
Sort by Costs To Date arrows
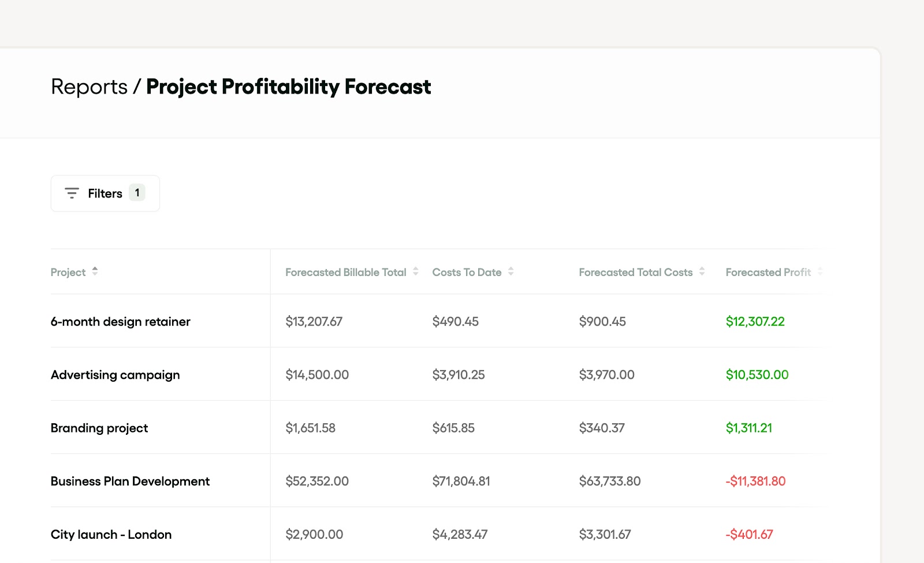511,271
